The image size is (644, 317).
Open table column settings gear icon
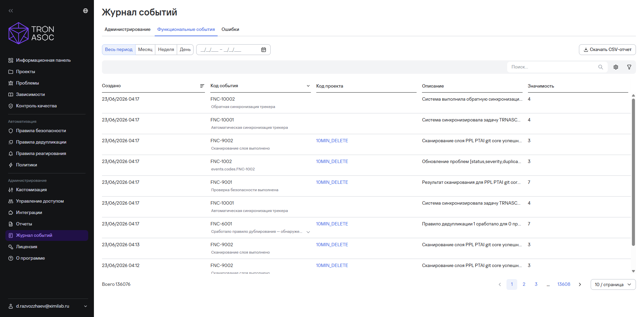[x=616, y=67]
